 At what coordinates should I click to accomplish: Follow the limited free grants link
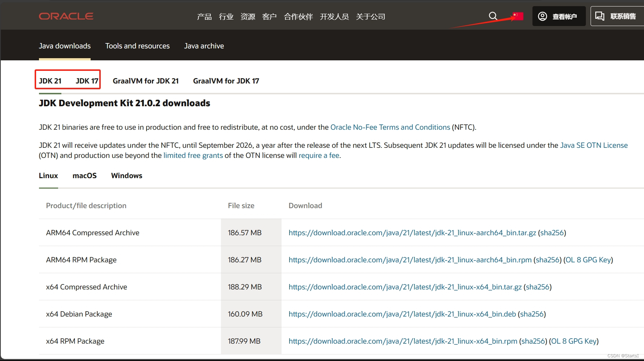pos(193,155)
